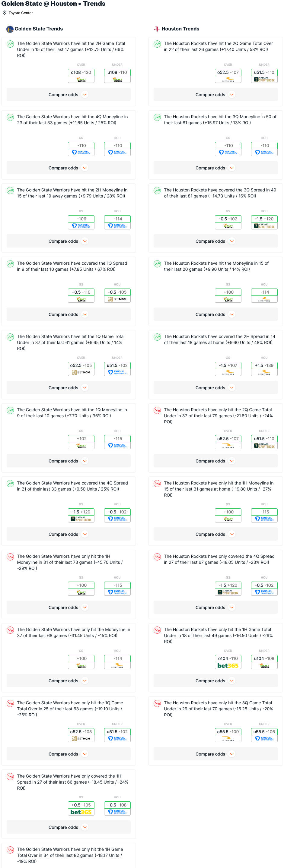
Task: Click the Toyota Center location pin icon
Action: (x=5, y=13)
